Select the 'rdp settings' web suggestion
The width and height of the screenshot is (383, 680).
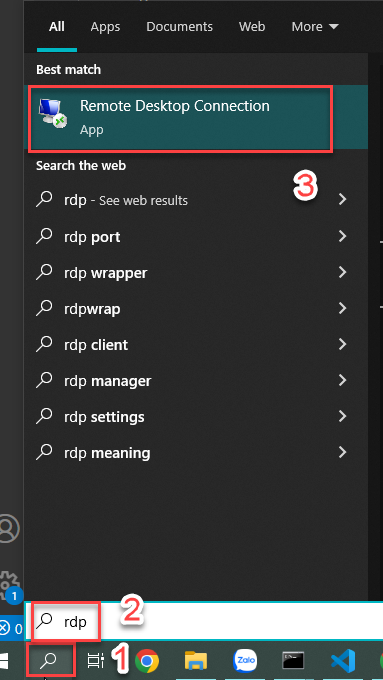coord(196,416)
